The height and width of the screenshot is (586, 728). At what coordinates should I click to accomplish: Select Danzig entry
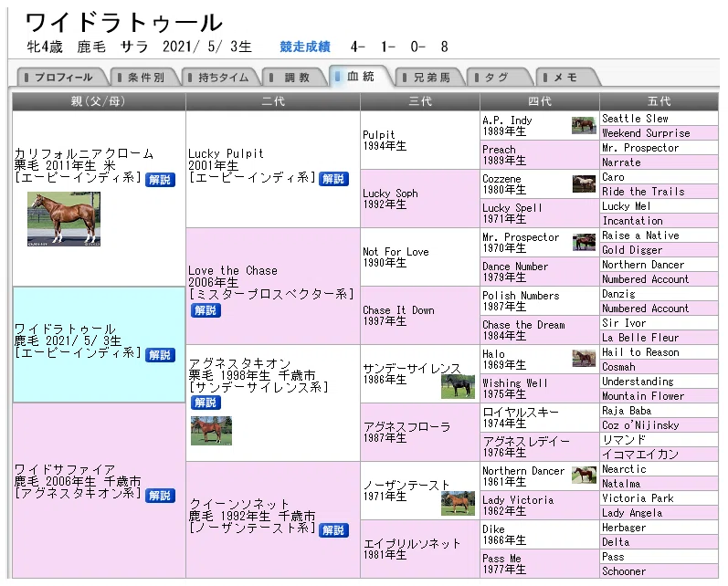[659, 294]
